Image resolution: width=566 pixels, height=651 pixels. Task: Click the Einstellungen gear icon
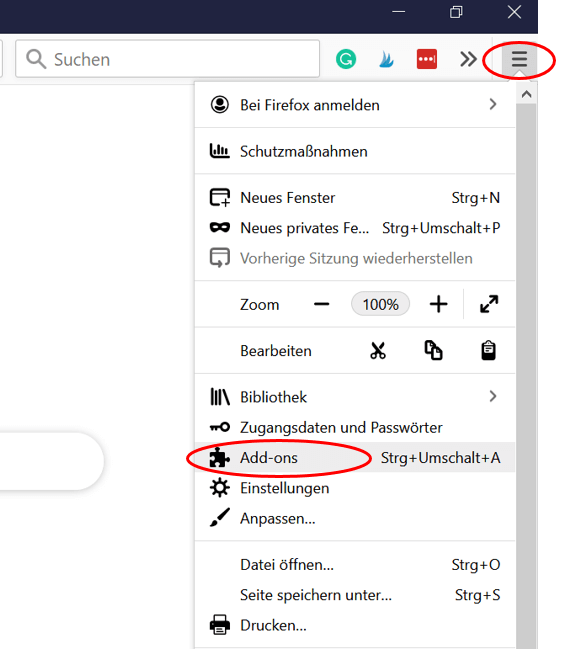(220, 487)
